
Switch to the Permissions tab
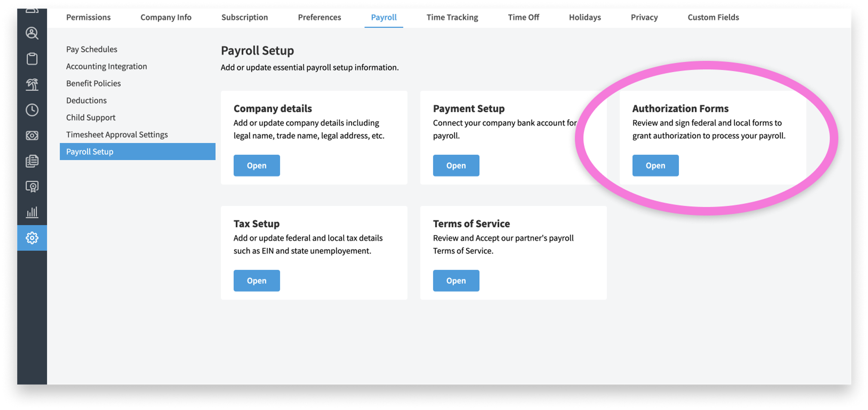(88, 17)
